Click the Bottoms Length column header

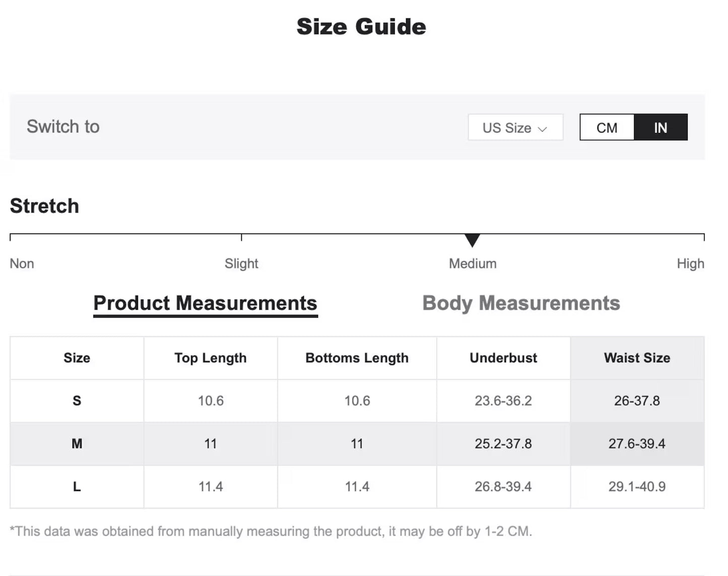click(x=357, y=358)
